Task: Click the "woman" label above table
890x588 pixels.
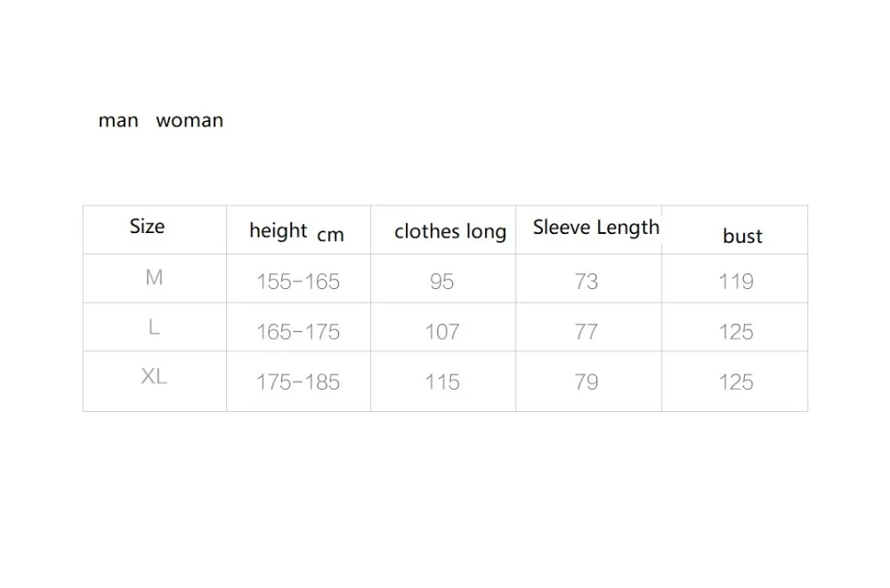Action: click(x=189, y=120)
